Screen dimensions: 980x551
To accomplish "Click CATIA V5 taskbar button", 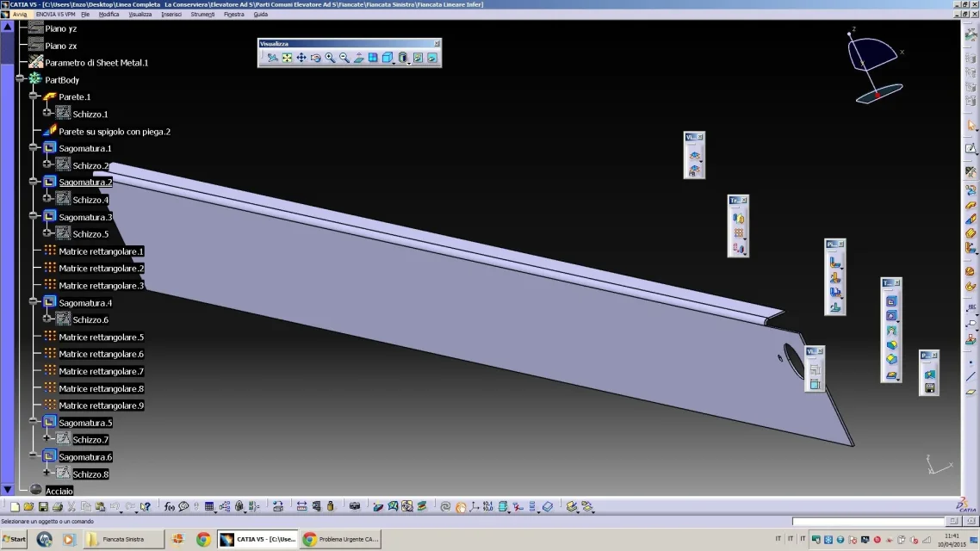I will click(x=258, y=539).
